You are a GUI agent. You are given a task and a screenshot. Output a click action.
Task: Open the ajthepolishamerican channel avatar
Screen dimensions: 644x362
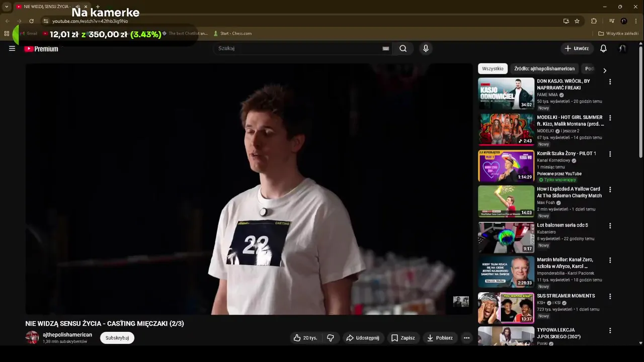[x=32, y=337]
